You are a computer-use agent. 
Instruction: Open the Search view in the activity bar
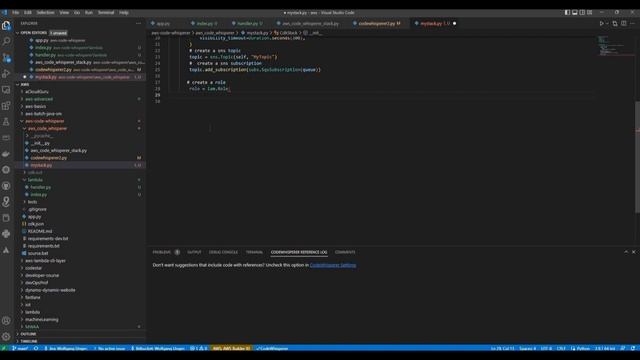pos(6,41)
